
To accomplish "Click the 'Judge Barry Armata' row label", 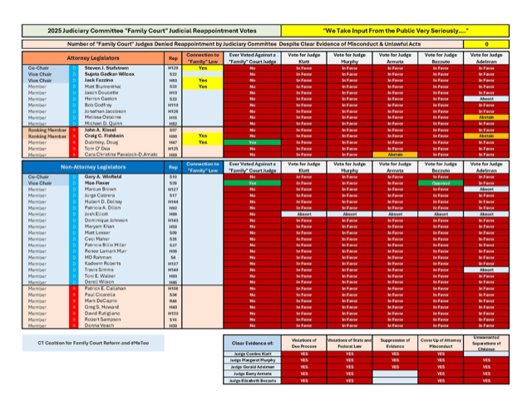I will (x=252, y=374).
